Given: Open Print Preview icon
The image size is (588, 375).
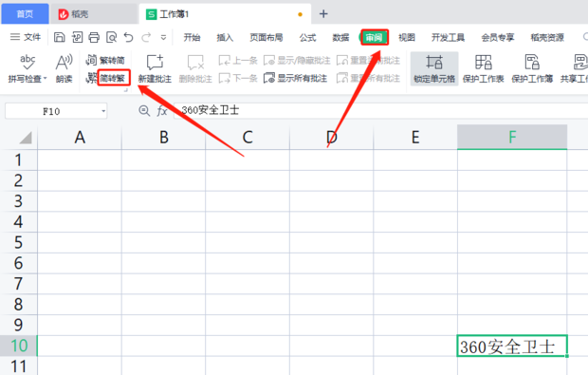Looking at the screenshot, I should [x=111, y=37].
